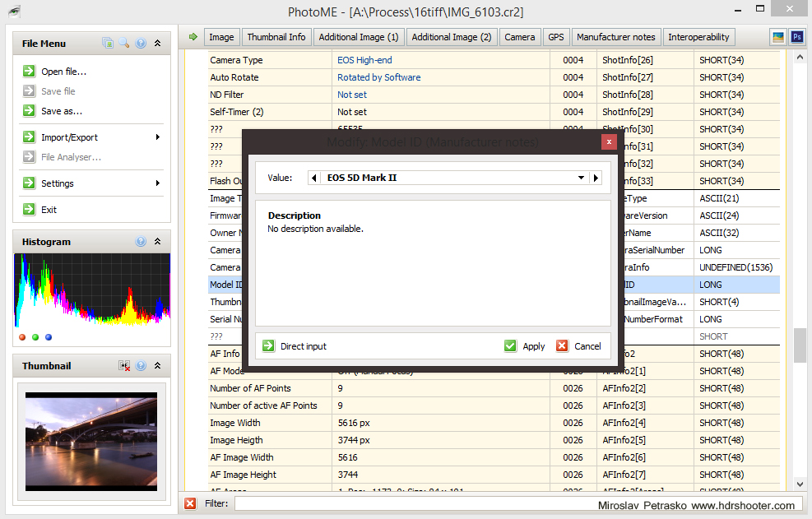Click the landscape picture icon in the tab bar

(778, 37)
